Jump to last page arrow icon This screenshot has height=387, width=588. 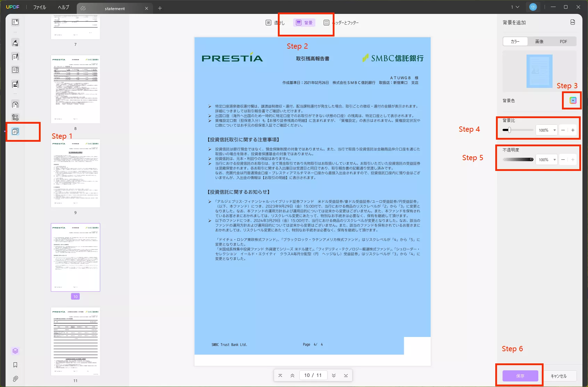pos(346,376)
